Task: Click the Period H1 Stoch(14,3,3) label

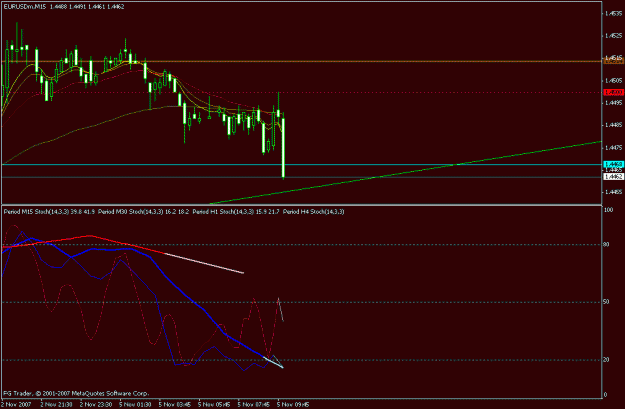Action: click(x=223, y=212)
